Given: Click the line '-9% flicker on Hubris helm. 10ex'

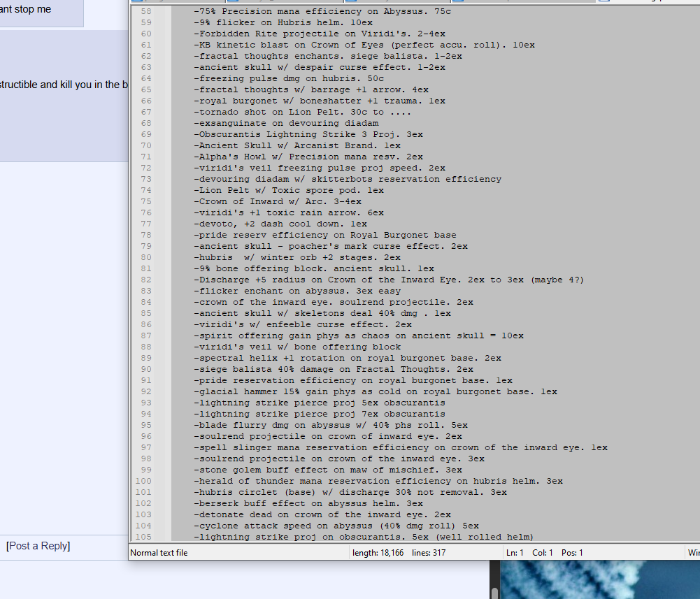Looking at the screenshot, I should tap(283, 23).
